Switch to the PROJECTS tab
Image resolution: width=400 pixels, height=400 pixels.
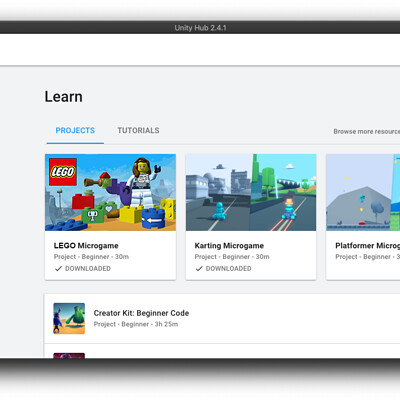75,130
